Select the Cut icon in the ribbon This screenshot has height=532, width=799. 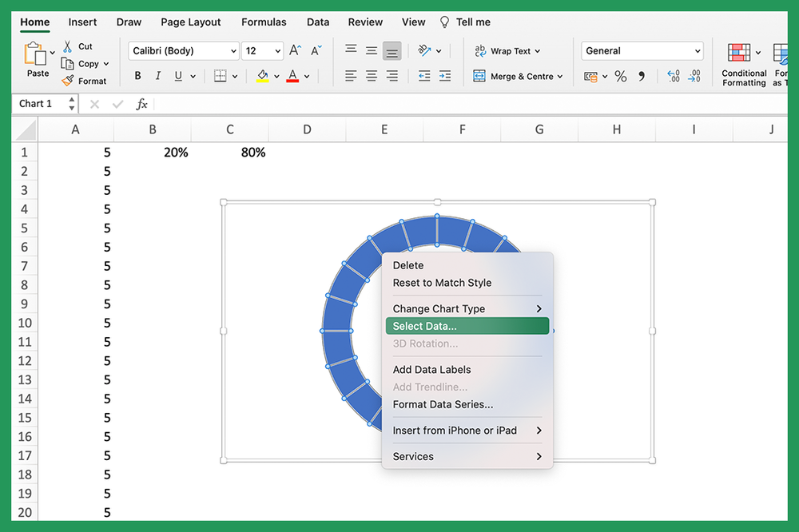tap(67, 46)
